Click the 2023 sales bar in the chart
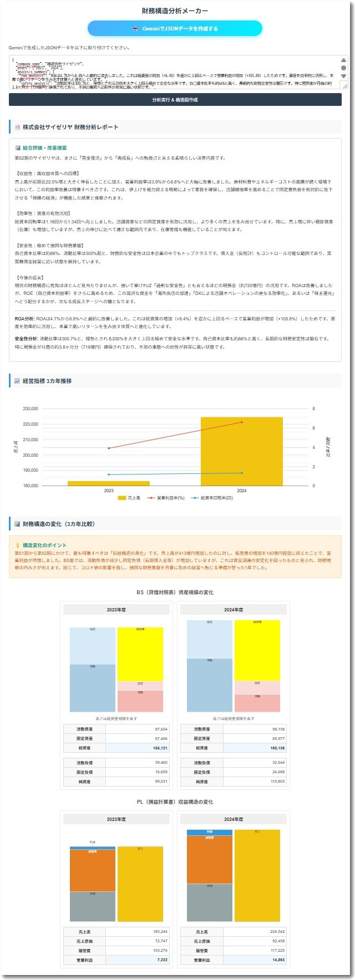This screenshot has width=355, height=980. point(109,483)
